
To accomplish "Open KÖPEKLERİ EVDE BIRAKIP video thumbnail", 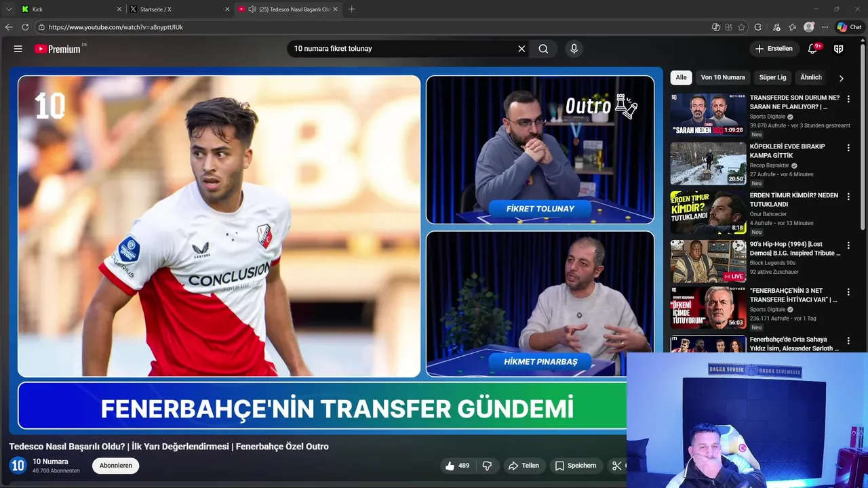I will tap(708, 163).
